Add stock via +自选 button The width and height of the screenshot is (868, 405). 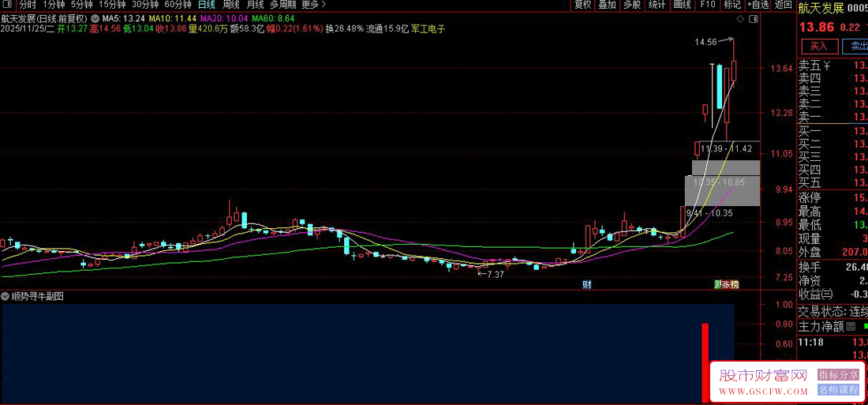[758, 5]
